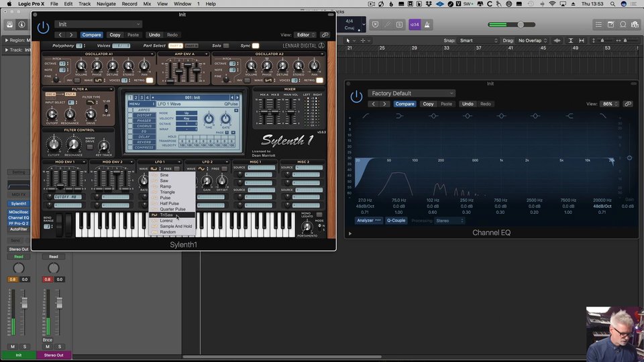Click Sylenth1 Copy button
The height and width of the screenshot is (362, 644).
point(115,35)
